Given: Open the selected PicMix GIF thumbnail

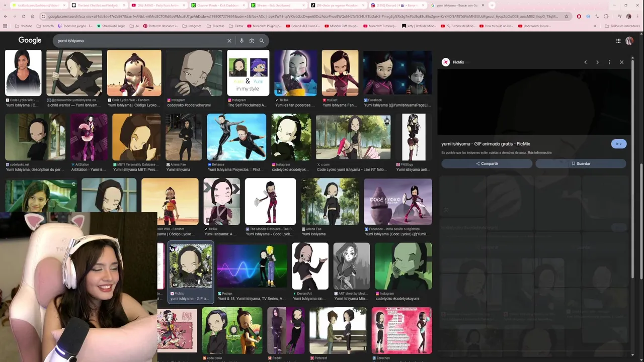Looking at the screenshot, I should (191, 266).
